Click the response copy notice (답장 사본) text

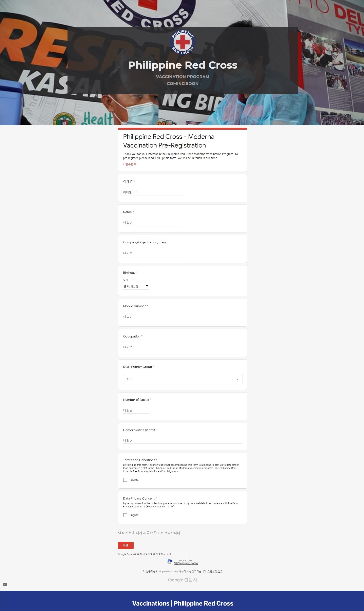tap(149, 533)
